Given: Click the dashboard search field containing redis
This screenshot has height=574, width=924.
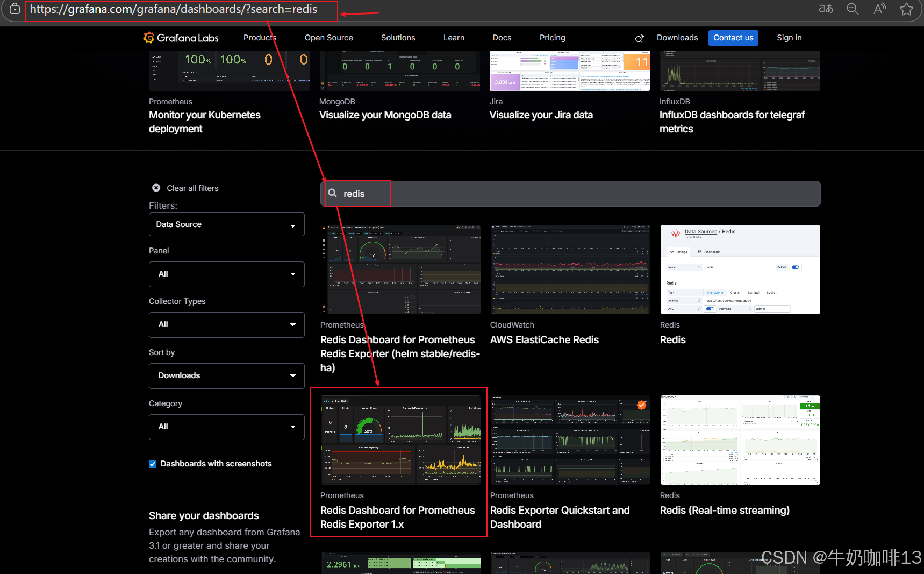Looking at the screenshot, I should tap(570, 194).
